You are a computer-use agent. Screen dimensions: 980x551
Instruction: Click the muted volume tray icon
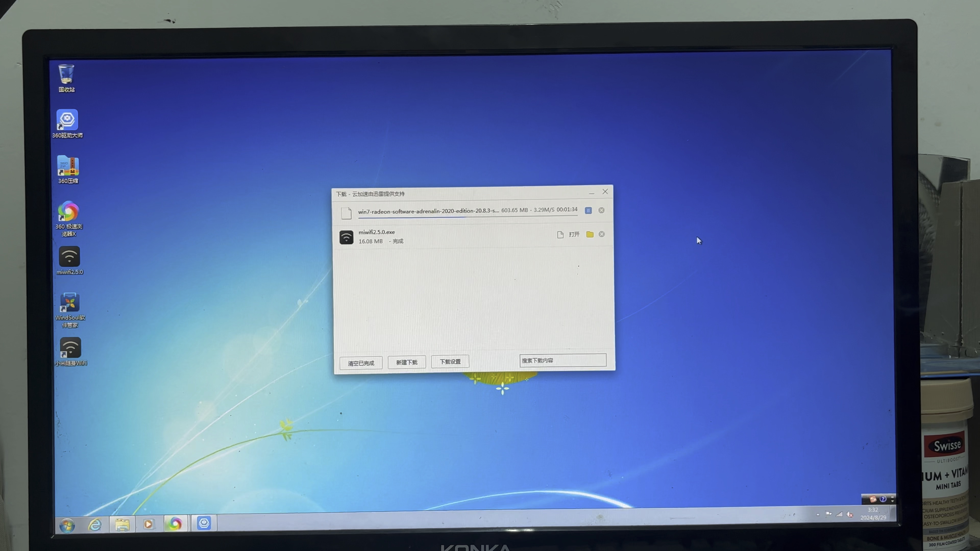pyautogui.click(x=850, y=515)
